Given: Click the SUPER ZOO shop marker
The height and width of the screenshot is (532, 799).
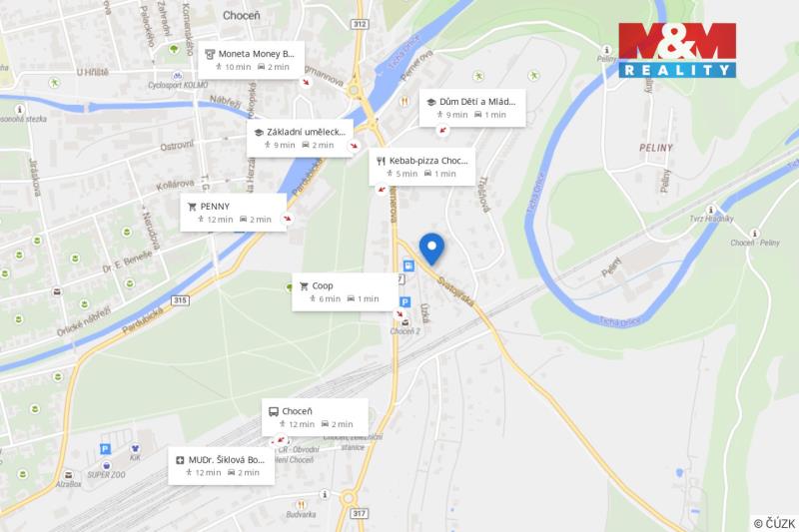Looking at the screenshot, I should [107, 465].
